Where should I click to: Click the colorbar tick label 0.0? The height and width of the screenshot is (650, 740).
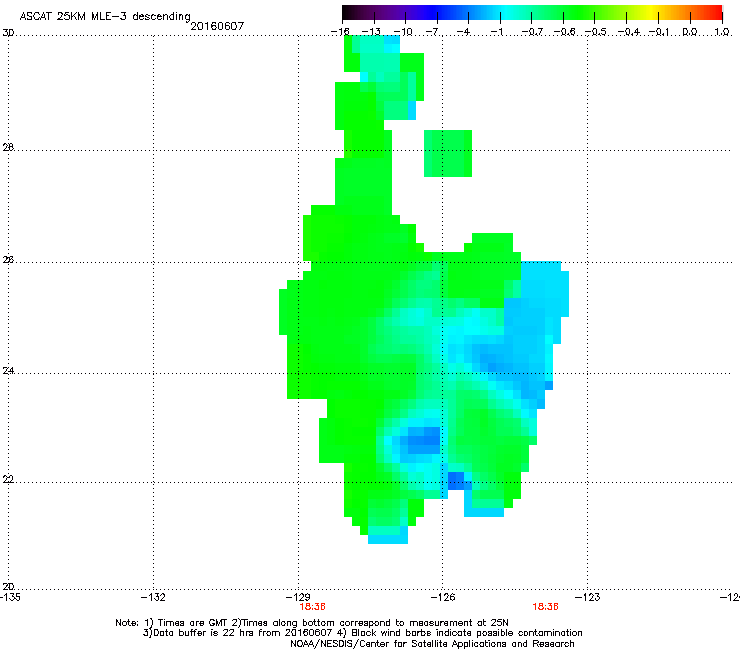tap(690, 32)
